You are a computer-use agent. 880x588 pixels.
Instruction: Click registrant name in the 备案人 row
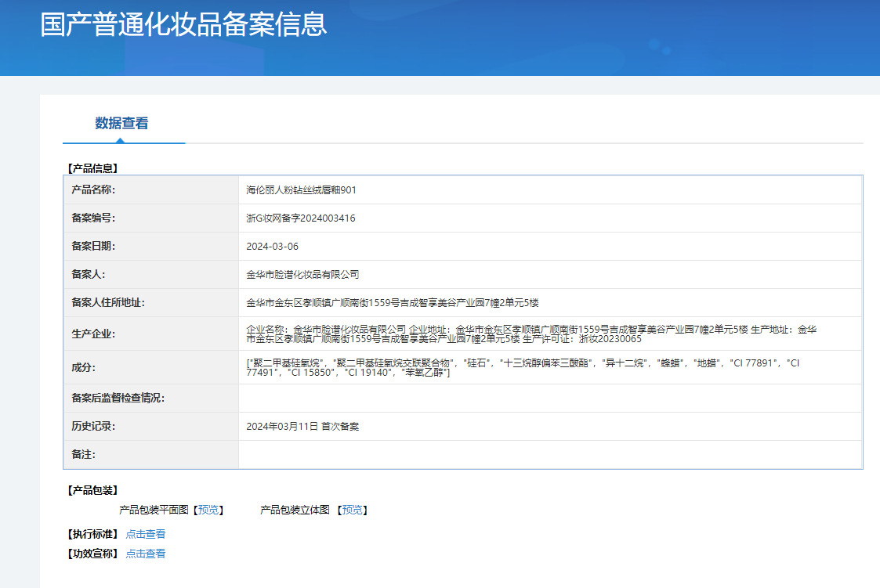tap(302, 274)
